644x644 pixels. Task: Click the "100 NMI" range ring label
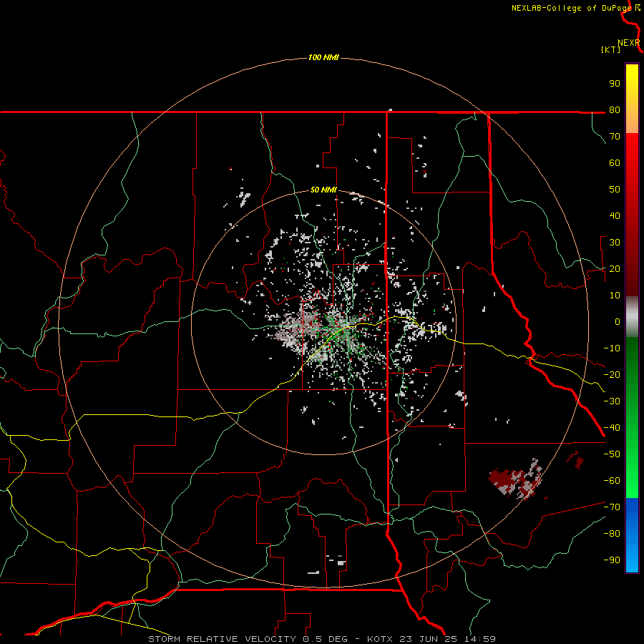pos(323,57)
